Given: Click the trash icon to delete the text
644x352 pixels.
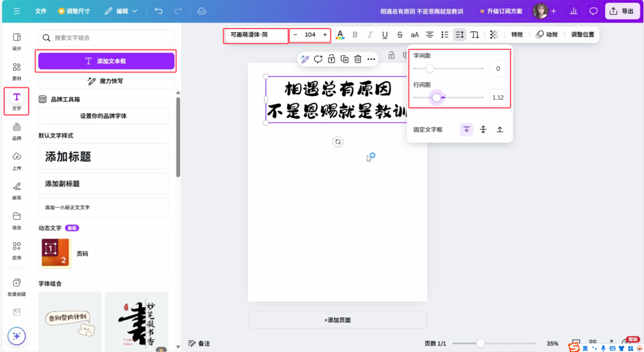Looking at the screenshot, I should (358, 59).
